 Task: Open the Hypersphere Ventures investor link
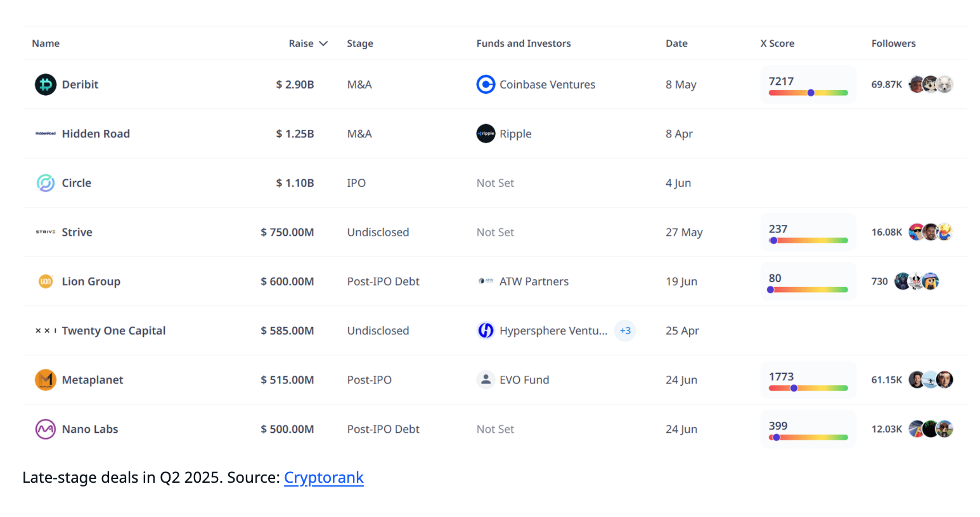point(553,331)
